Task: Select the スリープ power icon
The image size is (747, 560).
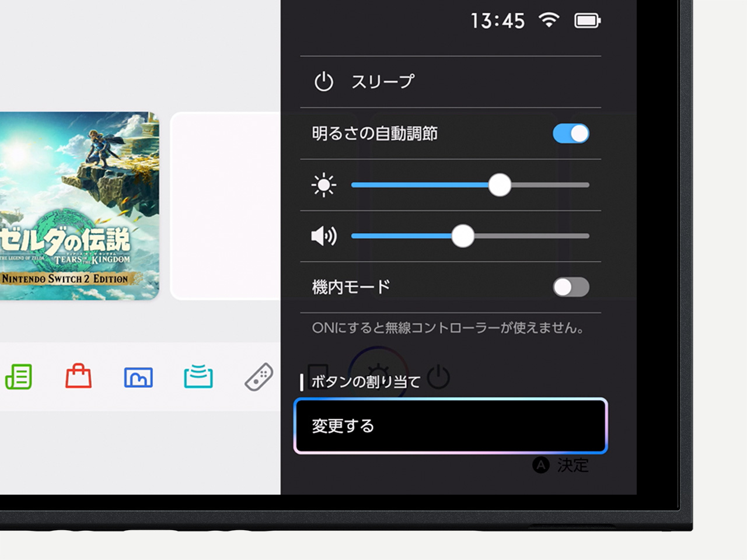Action: [324, 81]
